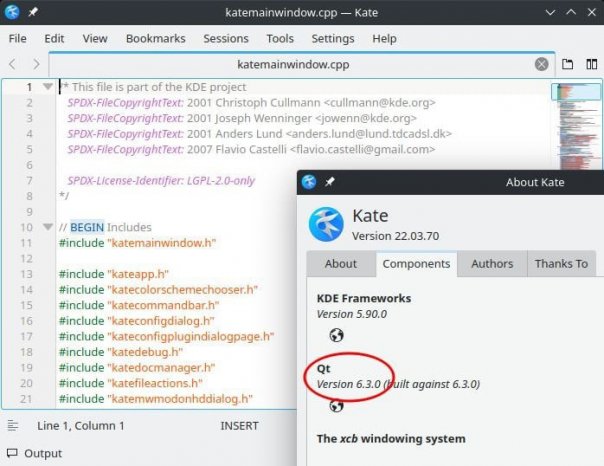
Task: Click line number 5 in gutter
Action: pyautogui.click(x=29, y=149)
